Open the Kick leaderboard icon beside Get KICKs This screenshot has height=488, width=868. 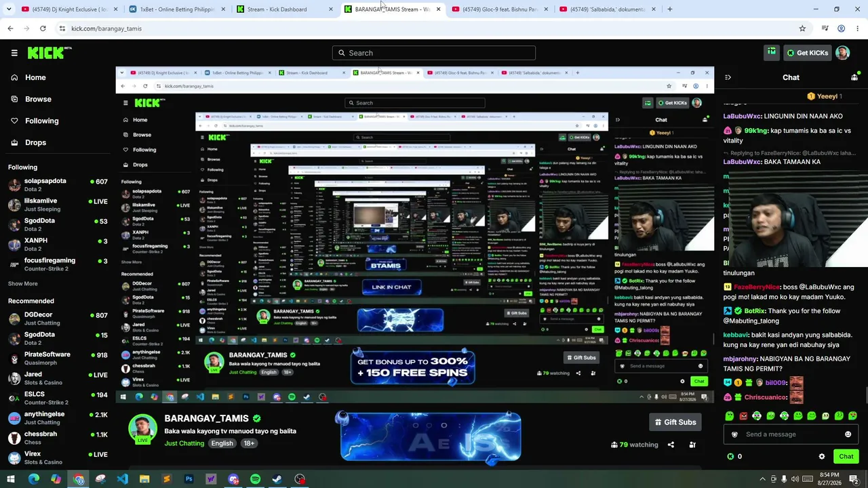(772, 52)
